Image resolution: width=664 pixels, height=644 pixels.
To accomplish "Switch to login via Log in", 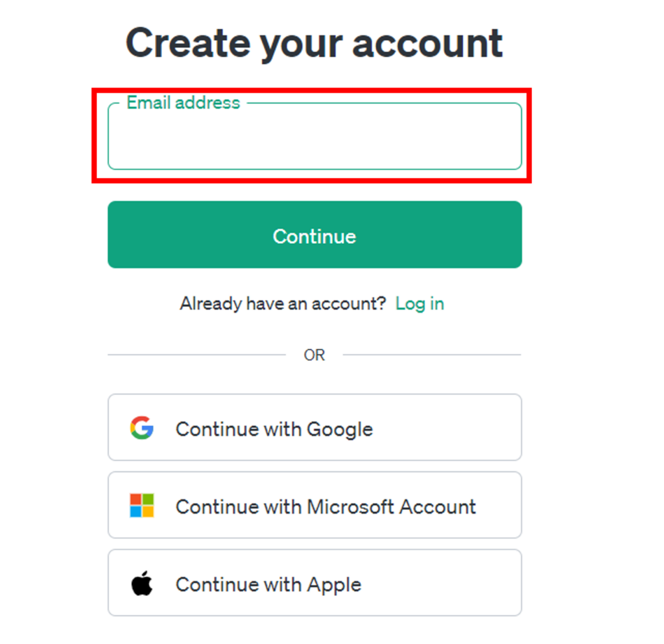I will coord(420,304).
